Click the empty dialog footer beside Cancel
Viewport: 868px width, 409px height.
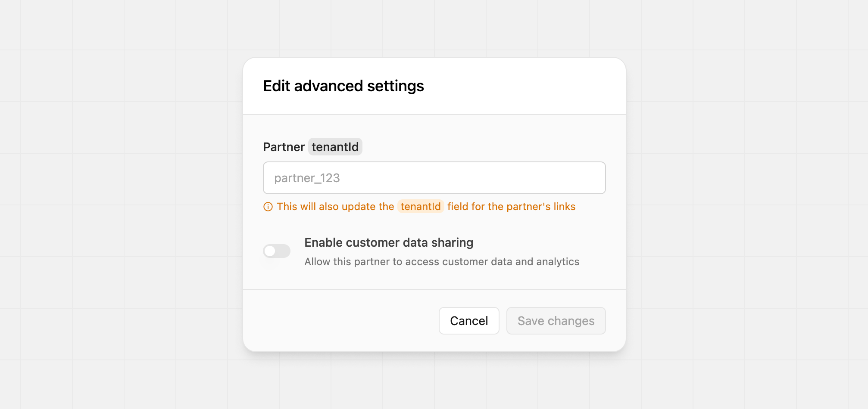coord(340,321)
